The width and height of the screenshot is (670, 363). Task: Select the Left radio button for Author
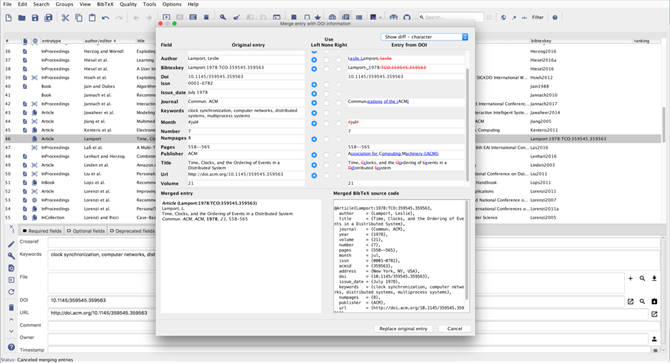pos(314,60)
